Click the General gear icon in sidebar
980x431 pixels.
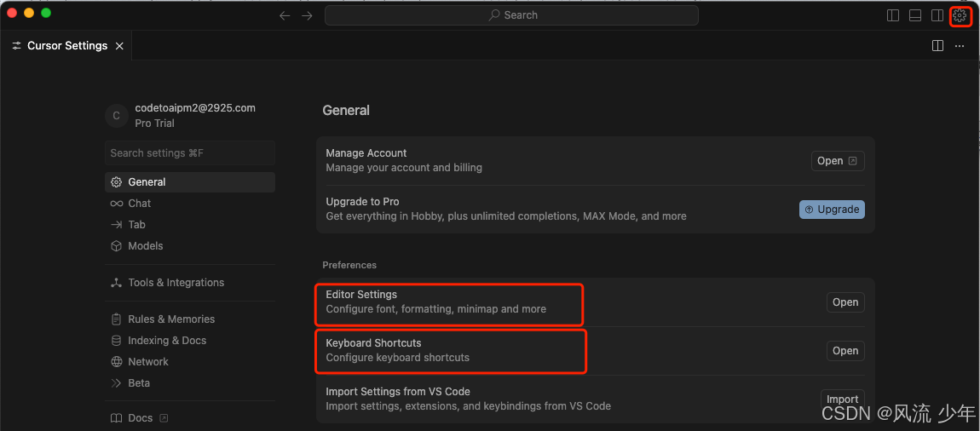pyautogui.click(x=116, y=182)
